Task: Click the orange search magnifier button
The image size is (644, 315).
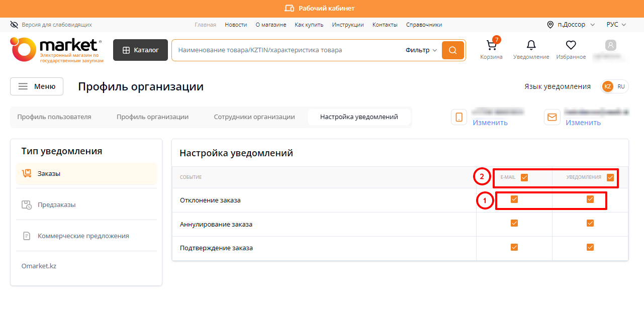Action: pyautogui.click(x=452, y=50)
